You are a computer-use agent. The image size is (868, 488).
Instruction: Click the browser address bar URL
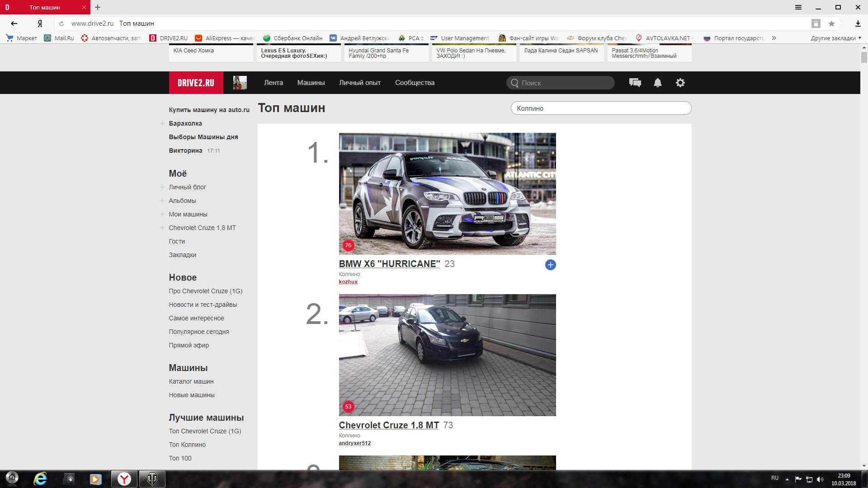pyautogui.click(x=92, y=23)
